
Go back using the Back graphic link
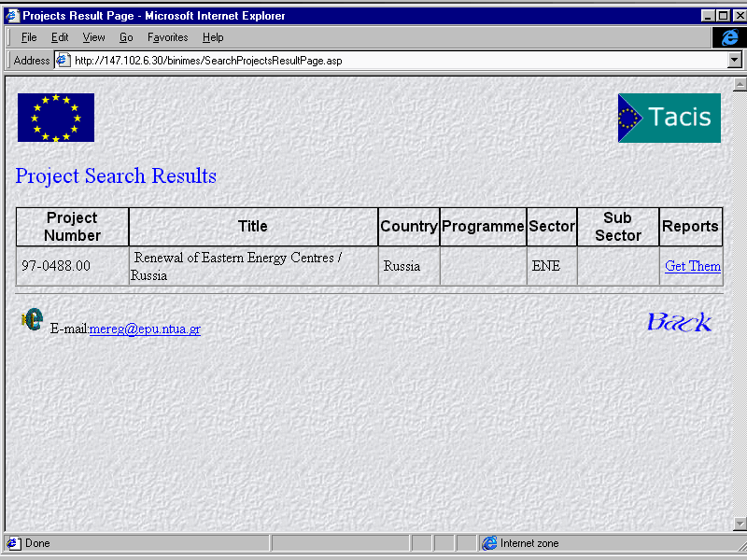coord(679,322)
